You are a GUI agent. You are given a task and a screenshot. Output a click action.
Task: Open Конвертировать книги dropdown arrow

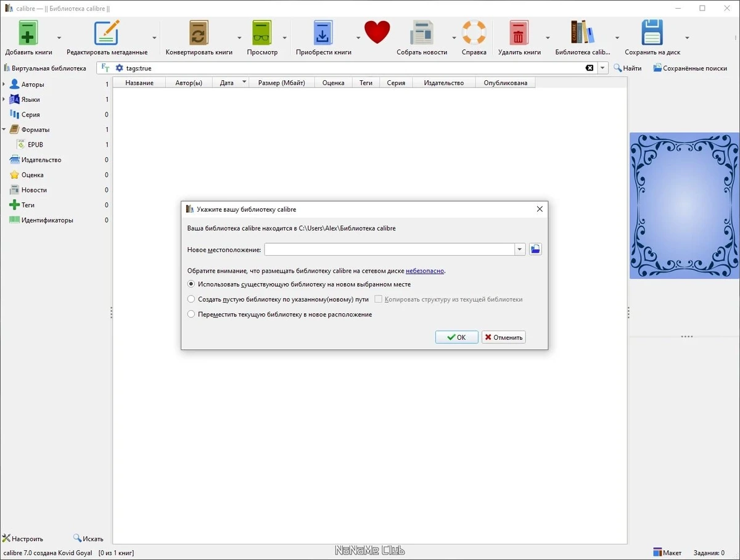click(x=239, y=38)
